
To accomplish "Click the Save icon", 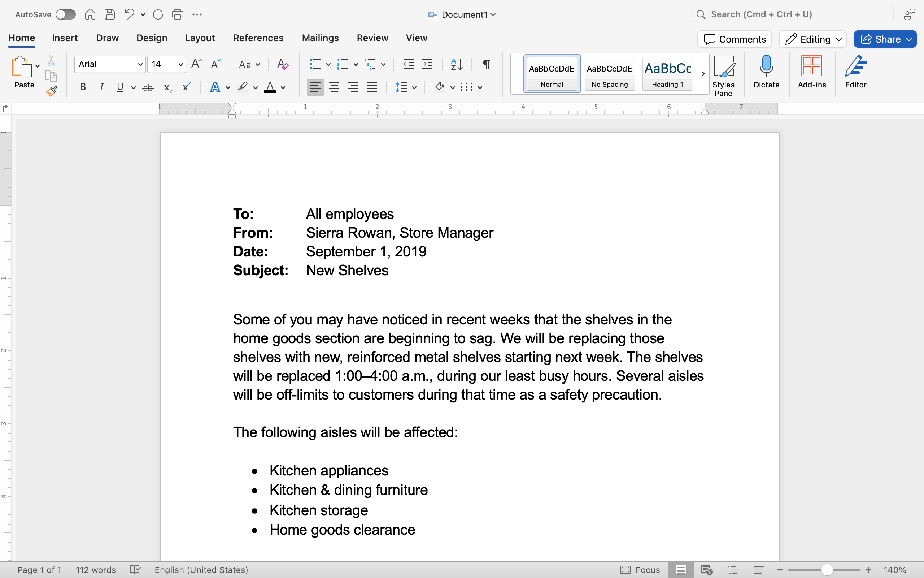I will (x=110, y=14).
